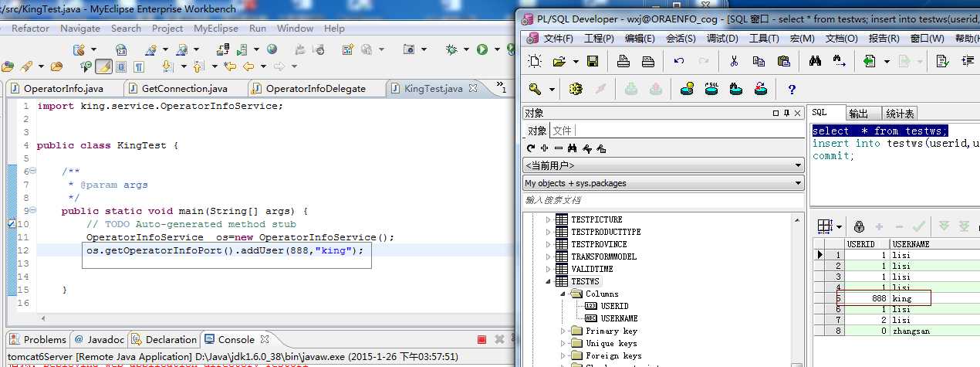Open the 工具(T) menu in PL/SQL Developer

(764, 38)
